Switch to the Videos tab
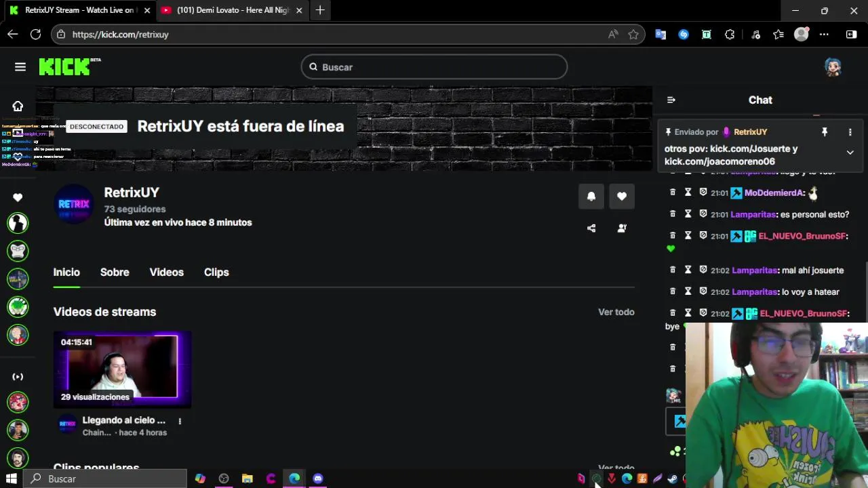 tap(167, 272)
